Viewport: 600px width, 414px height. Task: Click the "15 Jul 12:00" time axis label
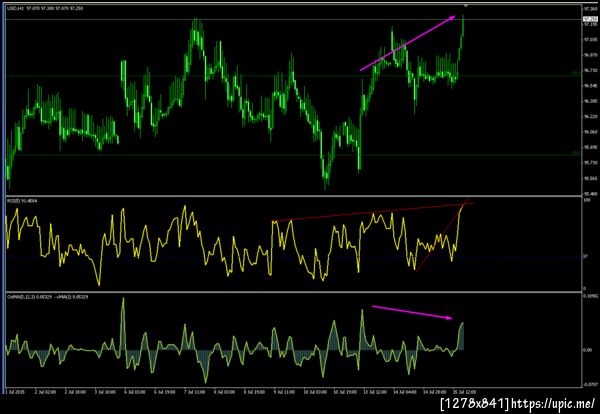pos(463,392)
